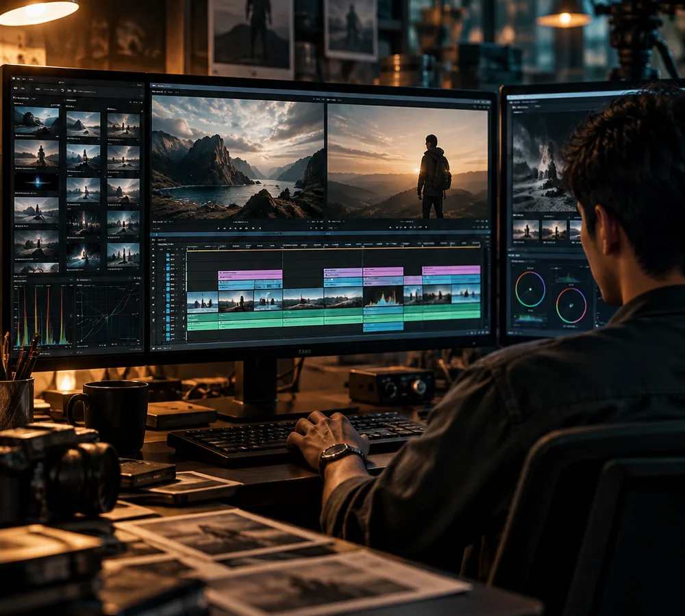Select the pyramid mountain thumbnail heading the second column
Image resolution: width=685 pixels, height=616 pixels.
click(83, 125)
